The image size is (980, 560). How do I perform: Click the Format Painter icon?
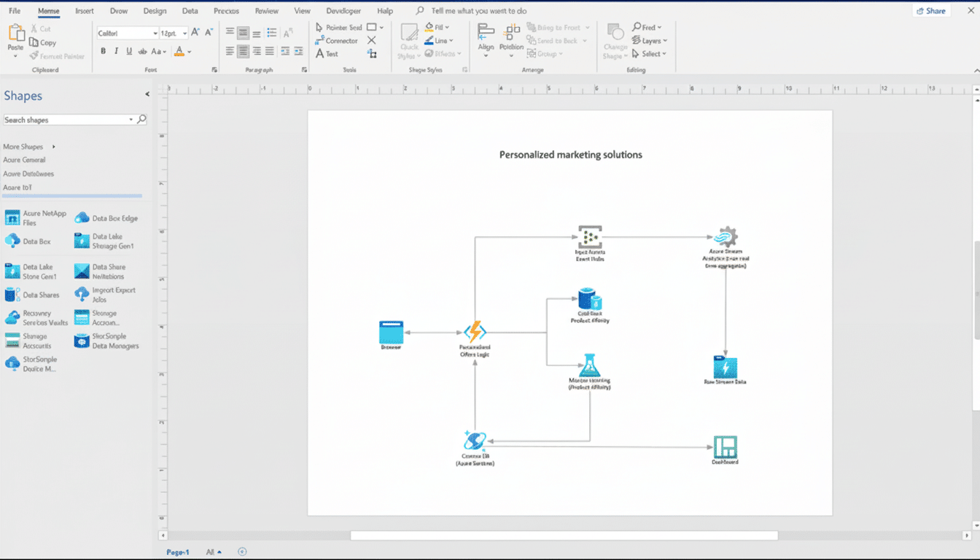34,56
